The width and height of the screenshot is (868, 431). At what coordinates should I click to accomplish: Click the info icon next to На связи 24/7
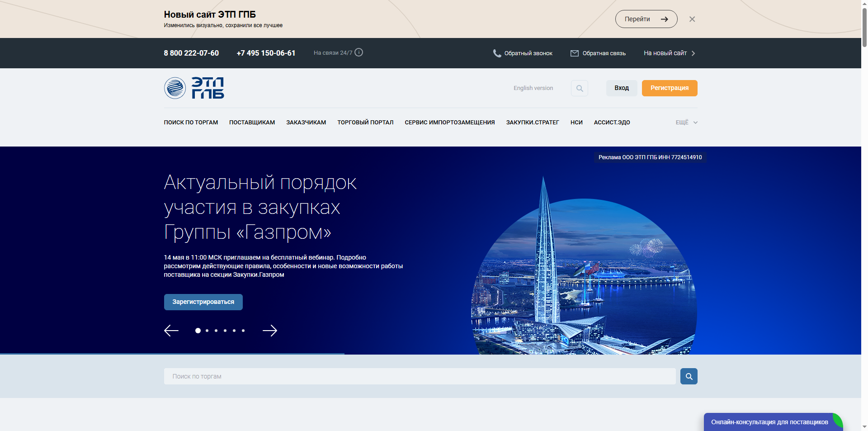359,52
